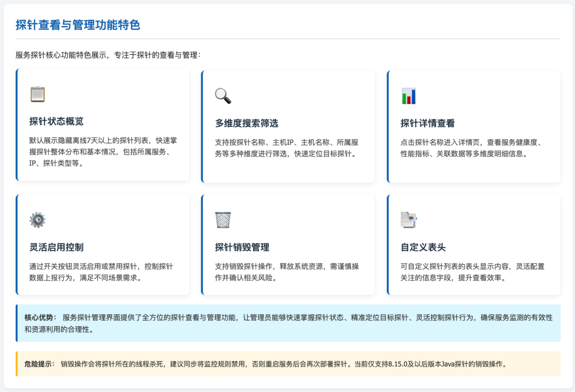Select the 探针状态概览 card title
The width and height of the screenshot is (575, 392).
(x=56, y=121)
